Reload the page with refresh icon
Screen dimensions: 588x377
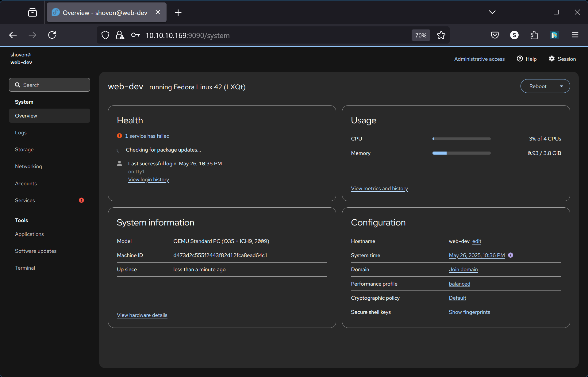tap(52, 35)
